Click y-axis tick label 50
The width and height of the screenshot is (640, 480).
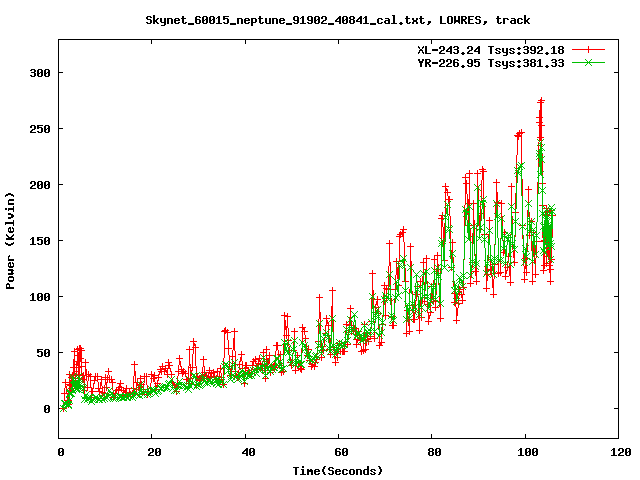44,353
